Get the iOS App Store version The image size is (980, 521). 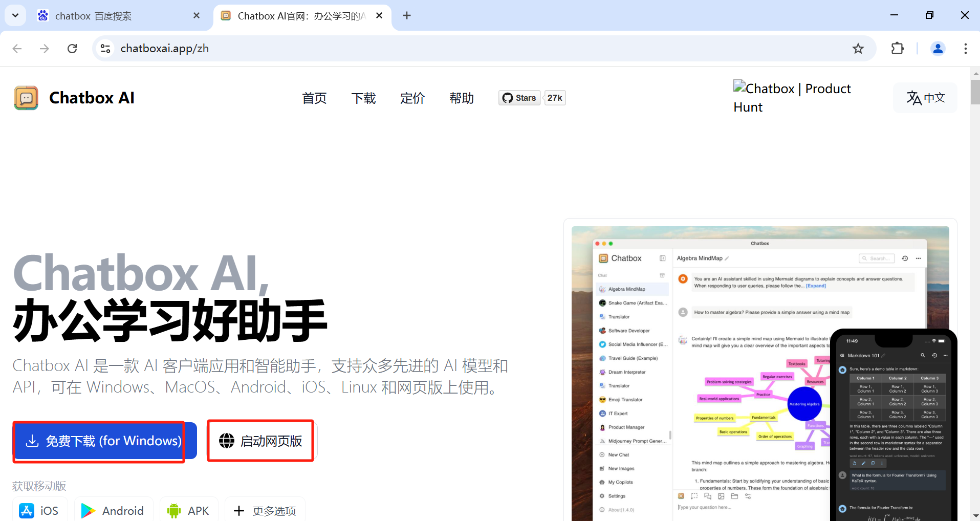click(40, 510)
